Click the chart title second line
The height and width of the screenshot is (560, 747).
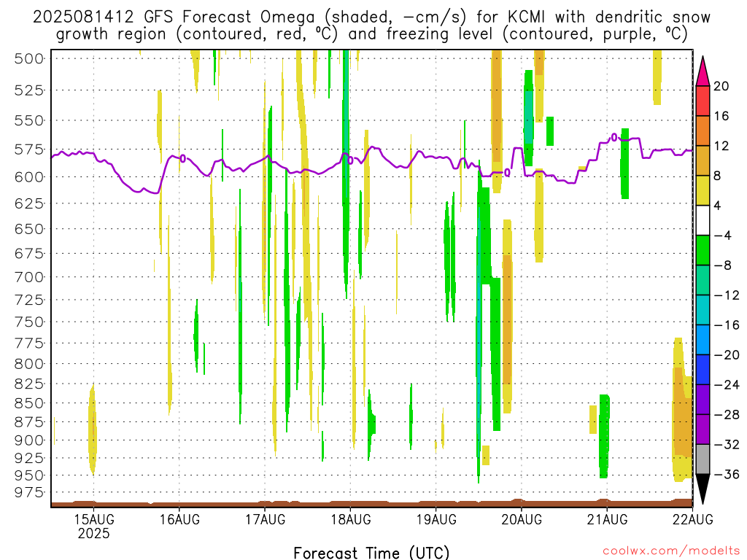pyautogui.click(x=371, y=34)
